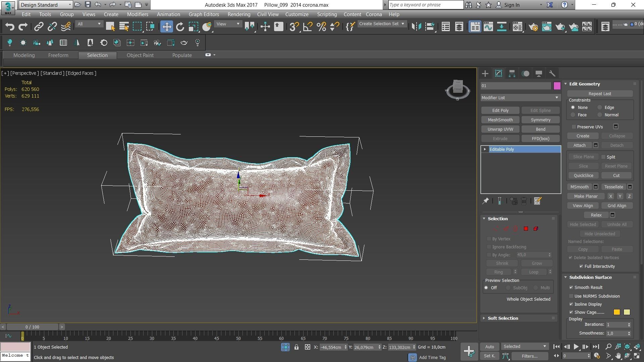Activate Select and Move tool
Image resolution: width=644 pixels, height=362 pixels.
tap(166, 27)
